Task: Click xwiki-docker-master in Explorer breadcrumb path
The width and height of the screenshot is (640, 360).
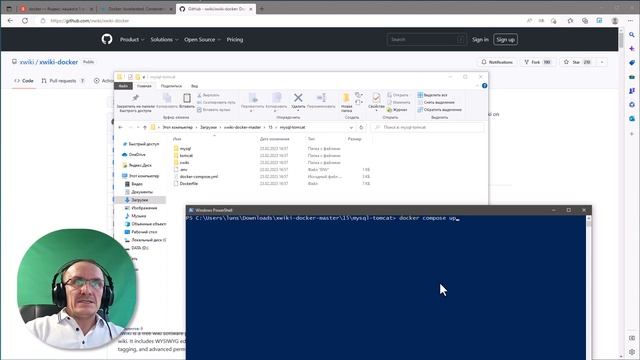Action: (242, 127)
